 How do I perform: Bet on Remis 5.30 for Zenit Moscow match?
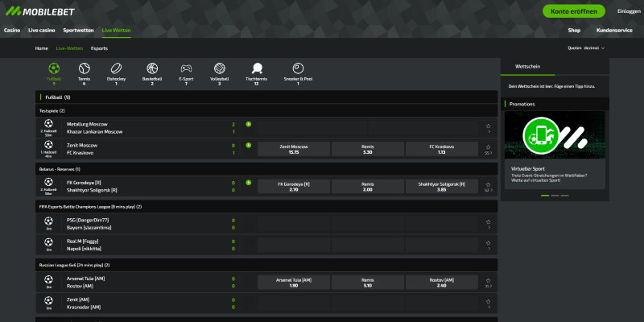368,149
